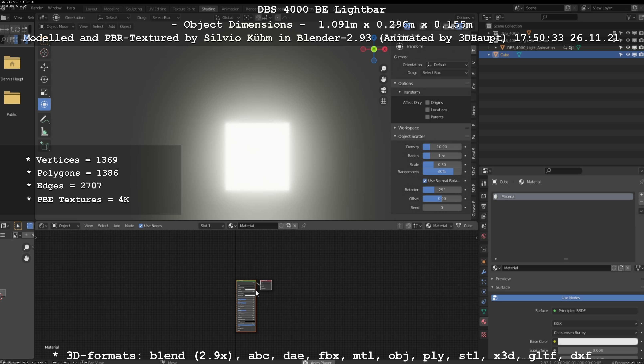Hide Cube in viewport via eye icon
The width and height of the screenshot is (644, 364).
tap(628, 55)
